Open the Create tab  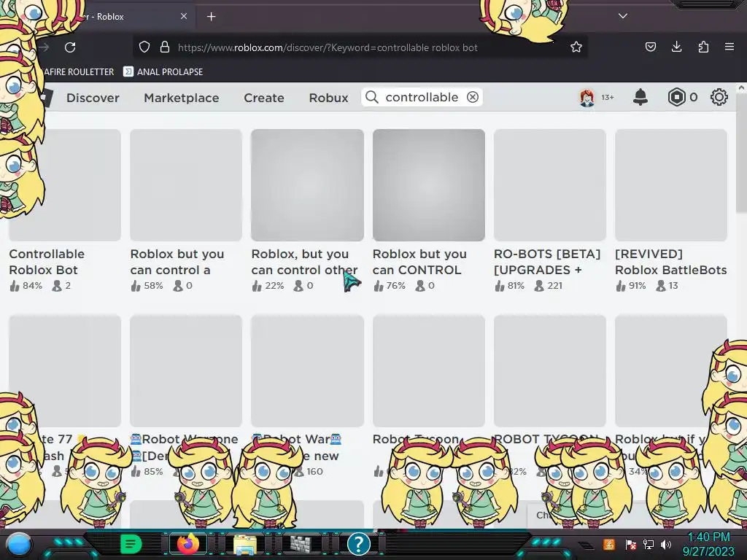(264, 98)
